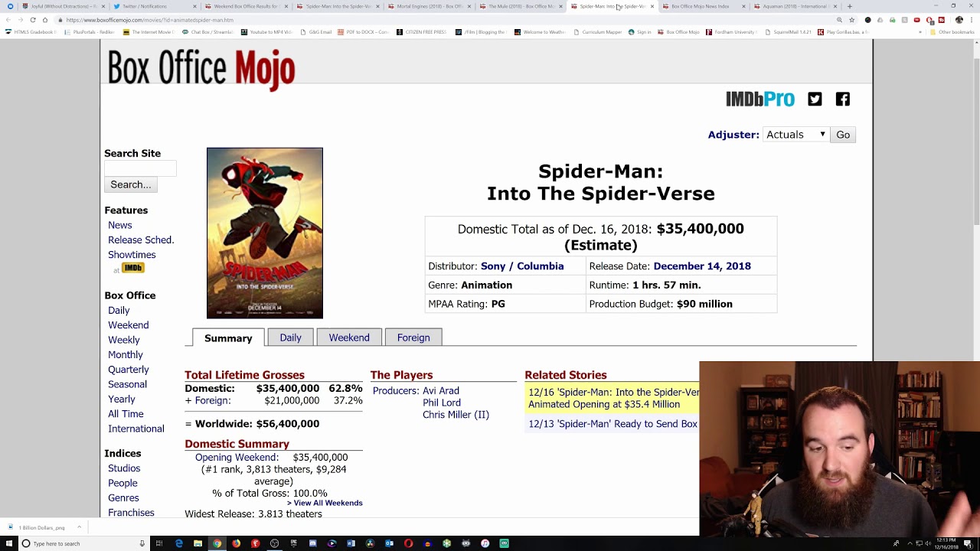This screenshot has width=980, height=551.
Task: Open Epic Games launcher from the taskbar
Action: point(293,543)
